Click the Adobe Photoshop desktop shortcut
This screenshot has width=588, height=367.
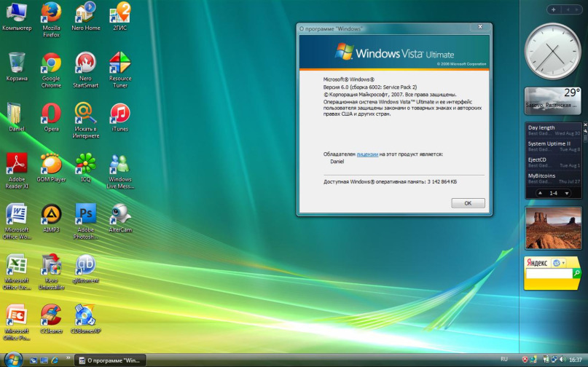[86, 214]
